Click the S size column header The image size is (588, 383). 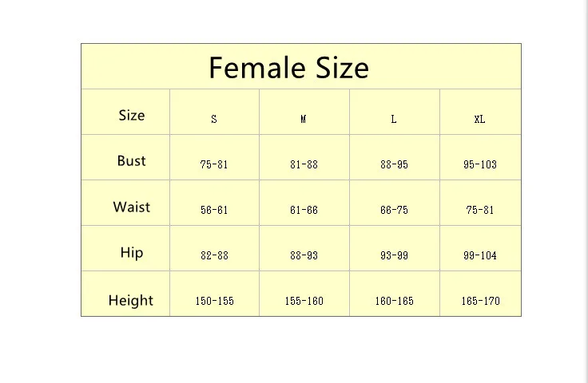tap(214, 119)
